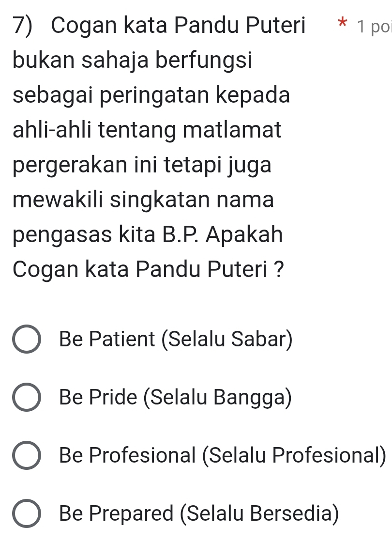Image resolution: width=392 pixels, height=543 pixels.
Task: Click the 'ahli-ahli tentang matlamat' text line
Action: [x=147, y=130]
